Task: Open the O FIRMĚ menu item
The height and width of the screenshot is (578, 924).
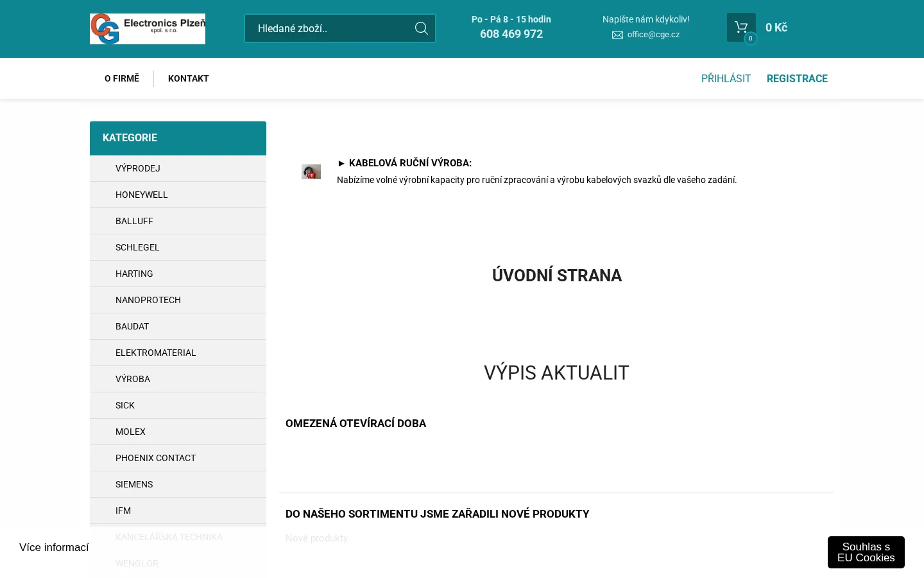Action: coord(122,78)
